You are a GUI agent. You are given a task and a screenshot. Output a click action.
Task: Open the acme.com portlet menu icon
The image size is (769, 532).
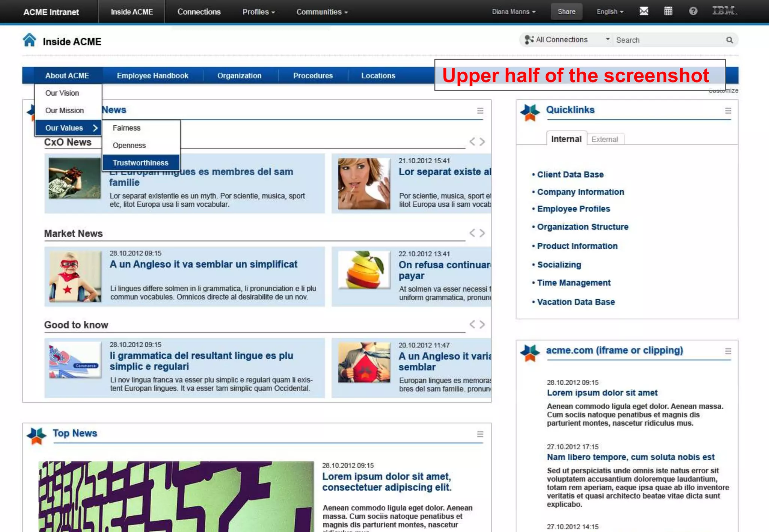tap(728, 351)
